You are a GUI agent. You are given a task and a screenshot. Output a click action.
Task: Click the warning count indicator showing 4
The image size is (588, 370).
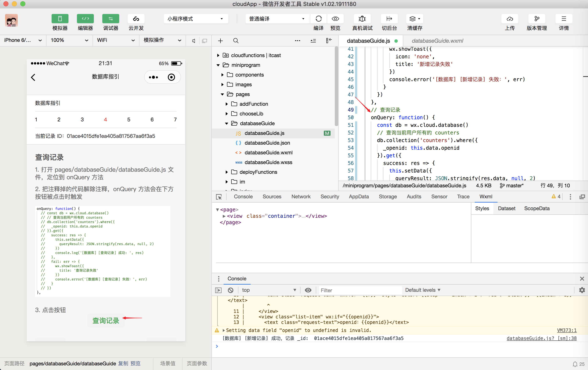556,197
